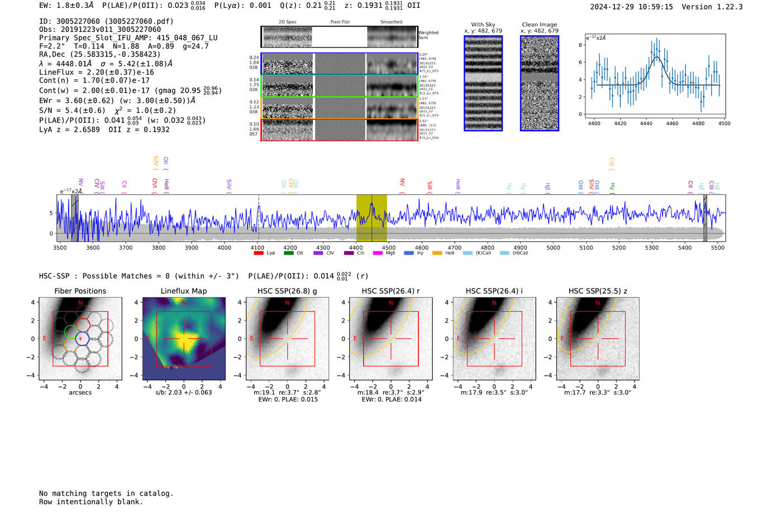Click the blue fiber circle in Fiber Positions
This screenshot has width=782, height=532.
coord(82,339)
